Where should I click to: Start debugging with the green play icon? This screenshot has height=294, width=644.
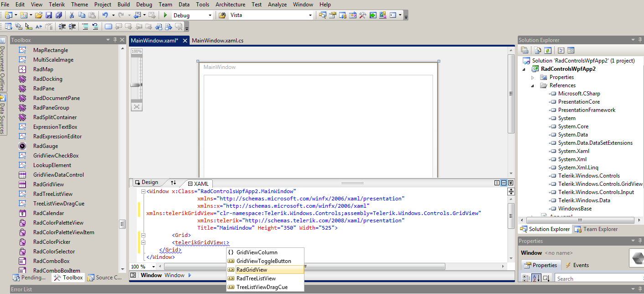[165, 15]
